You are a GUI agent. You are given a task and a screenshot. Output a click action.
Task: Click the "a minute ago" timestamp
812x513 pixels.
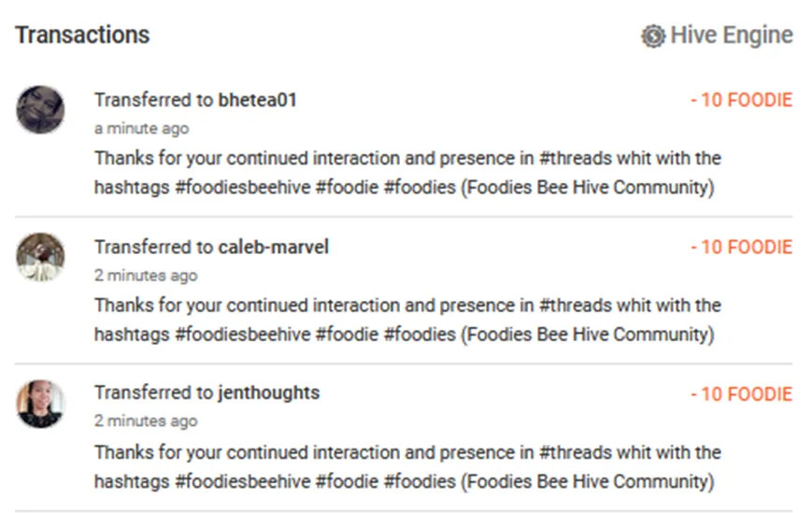[x=141, y=128]
